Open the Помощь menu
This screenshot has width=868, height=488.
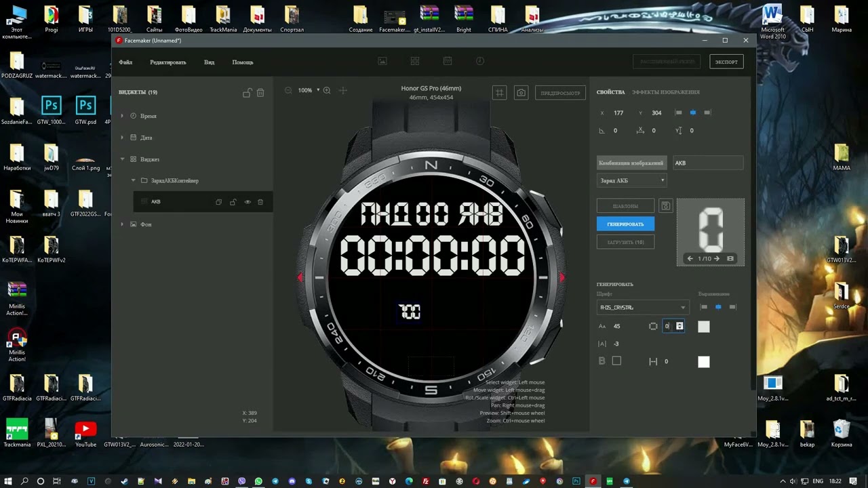[243, 62]
